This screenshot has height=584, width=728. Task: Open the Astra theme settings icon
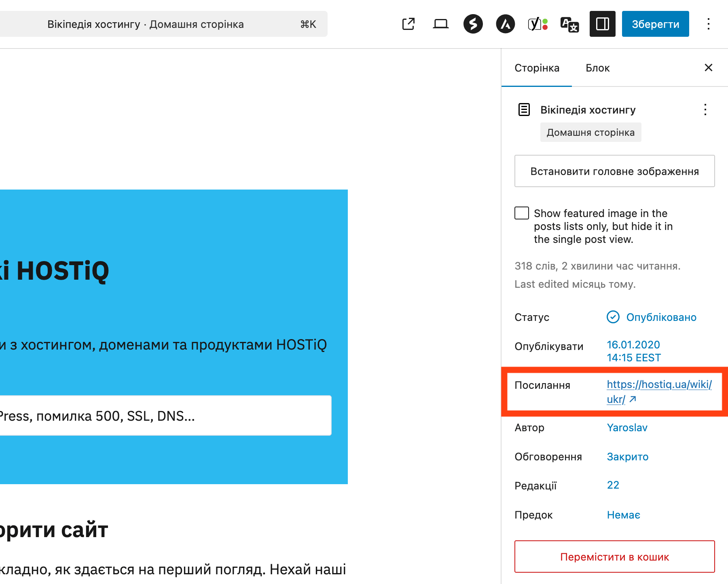tap(506, 24)
